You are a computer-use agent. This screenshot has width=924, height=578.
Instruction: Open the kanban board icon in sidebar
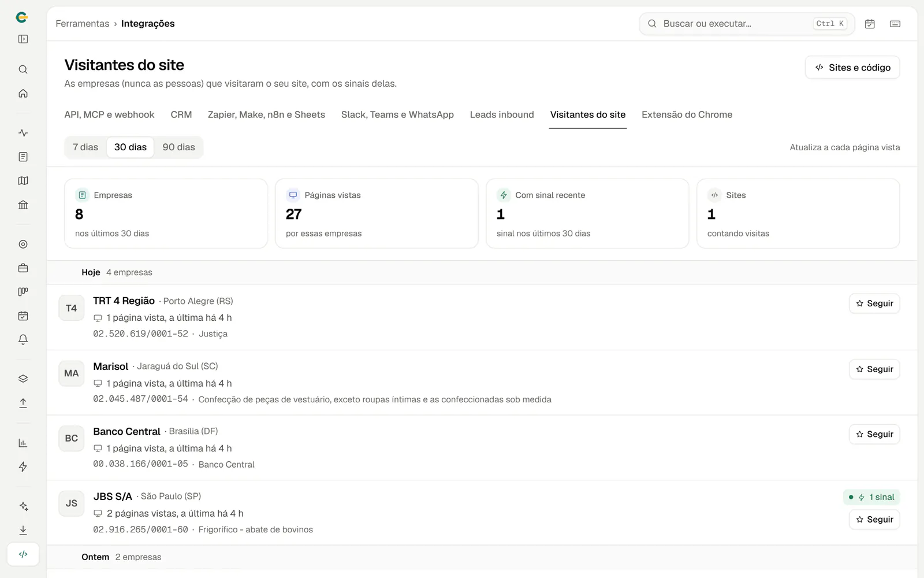pyautogui.click(x=23, y=292)
